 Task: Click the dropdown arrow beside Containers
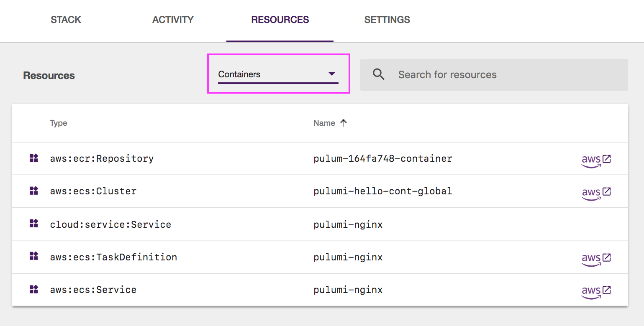[x=332, y=74]
